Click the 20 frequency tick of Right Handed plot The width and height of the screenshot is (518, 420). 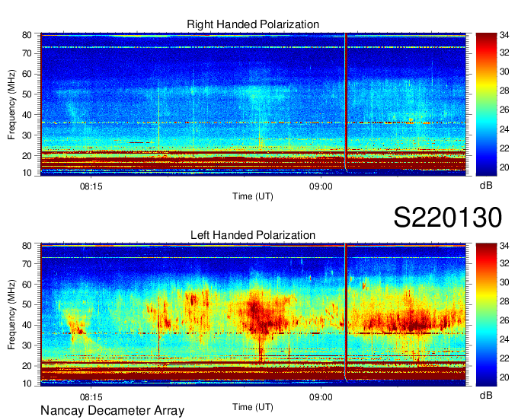(27, 156)
